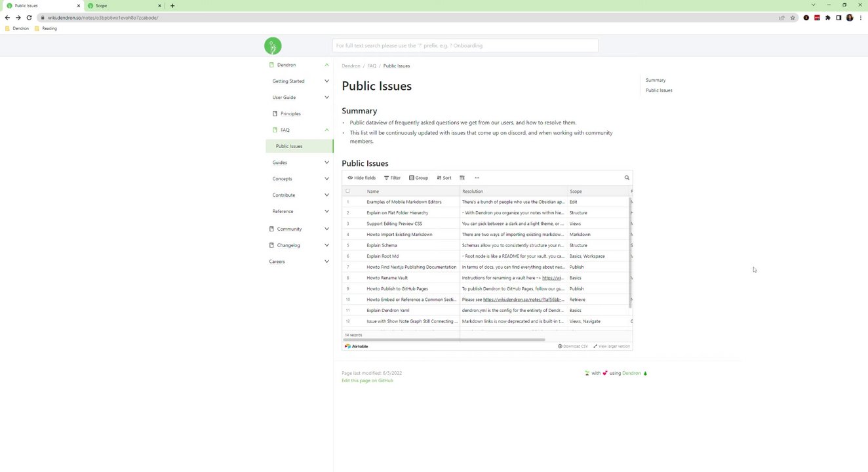Reload the page with the refresh icon
868x472 pixels.
[29, 18]
